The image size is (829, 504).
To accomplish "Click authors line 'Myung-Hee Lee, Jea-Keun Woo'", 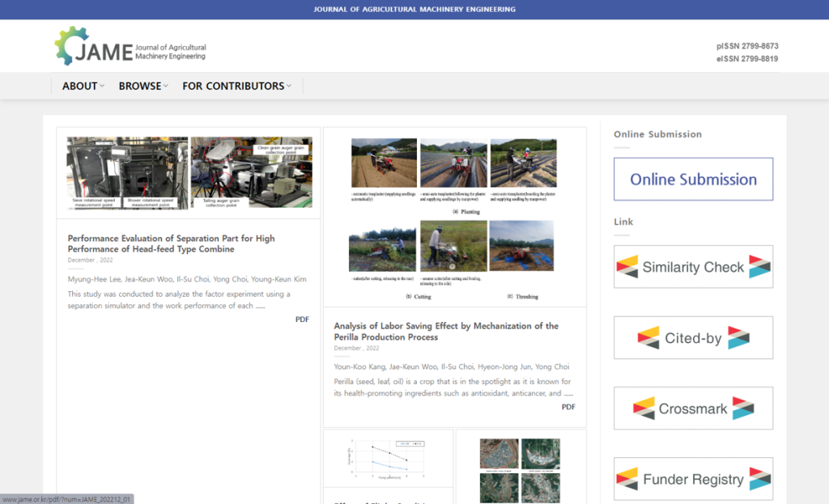I will pos(187,279).
